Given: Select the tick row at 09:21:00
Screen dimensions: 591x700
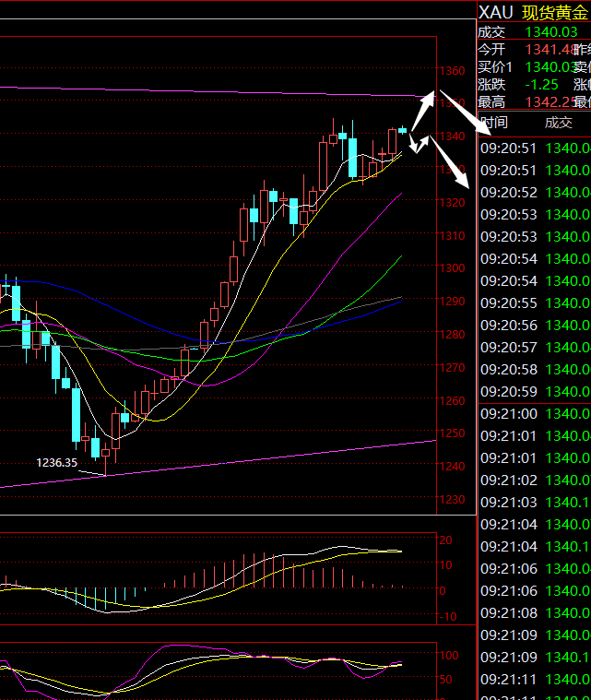Looking at the screenshot, I should click(x=535, y=414).
